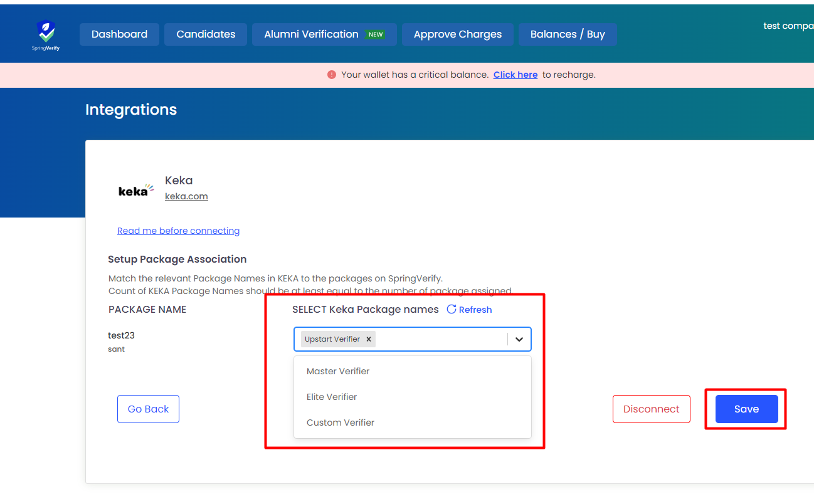Viewport: 814px width, 504px height.
Task: Click the red wallet warning icon
Action: pyautogui.click(x=332, y=75)
